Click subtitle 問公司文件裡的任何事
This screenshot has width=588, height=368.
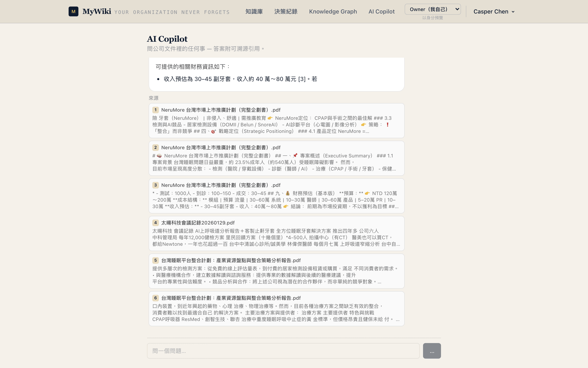coord(206,49)
